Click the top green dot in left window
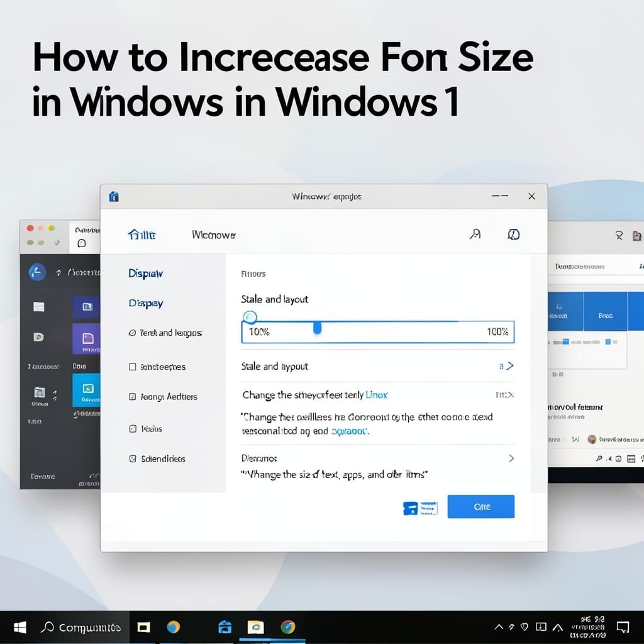644x644 pixels. pos(52,228)
